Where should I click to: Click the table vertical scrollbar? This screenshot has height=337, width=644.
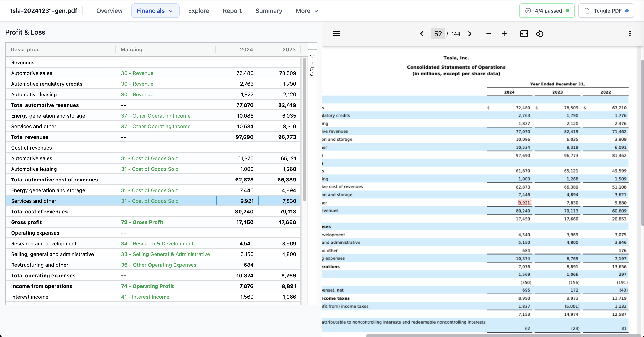[305, 130]
